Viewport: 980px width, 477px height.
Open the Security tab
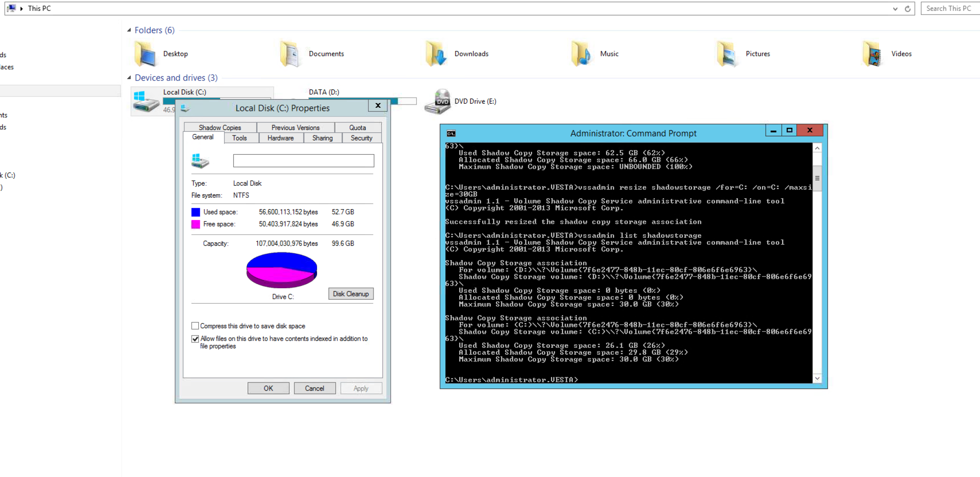(x=362, y=138)
